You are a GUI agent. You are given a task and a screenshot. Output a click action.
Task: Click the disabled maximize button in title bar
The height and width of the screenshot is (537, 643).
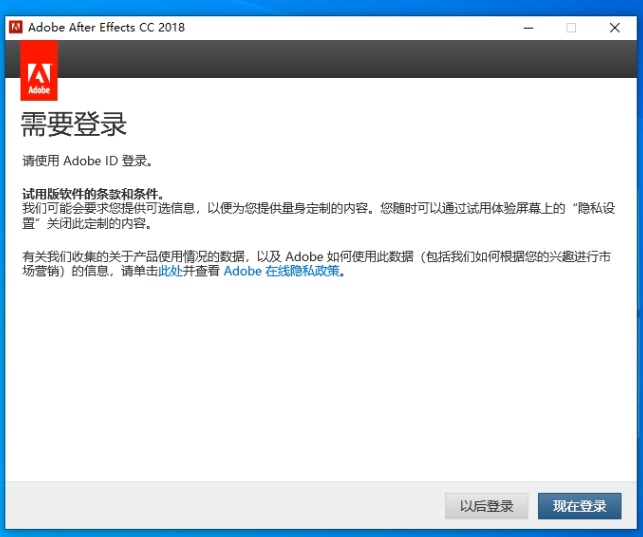(x=571, y=28)
